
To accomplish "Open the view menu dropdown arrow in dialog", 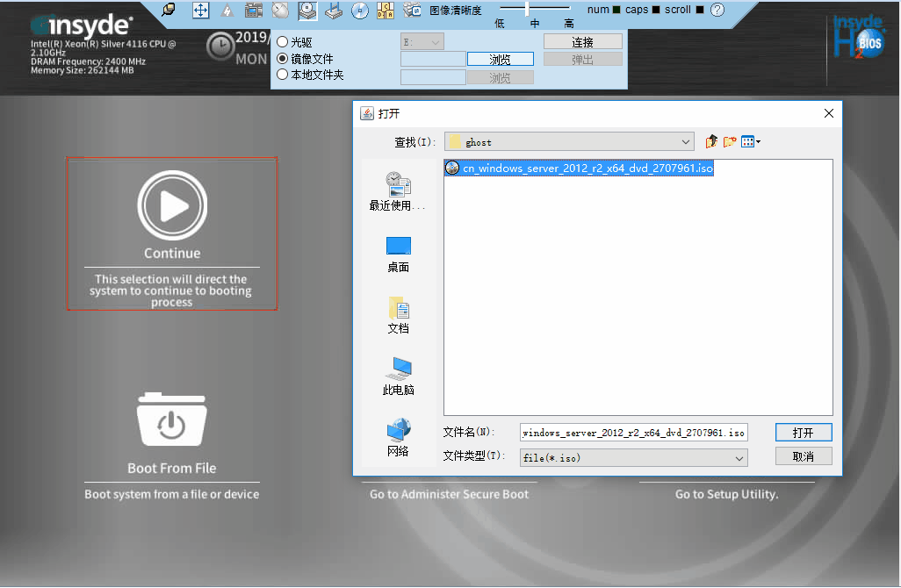I will [758, 142].
